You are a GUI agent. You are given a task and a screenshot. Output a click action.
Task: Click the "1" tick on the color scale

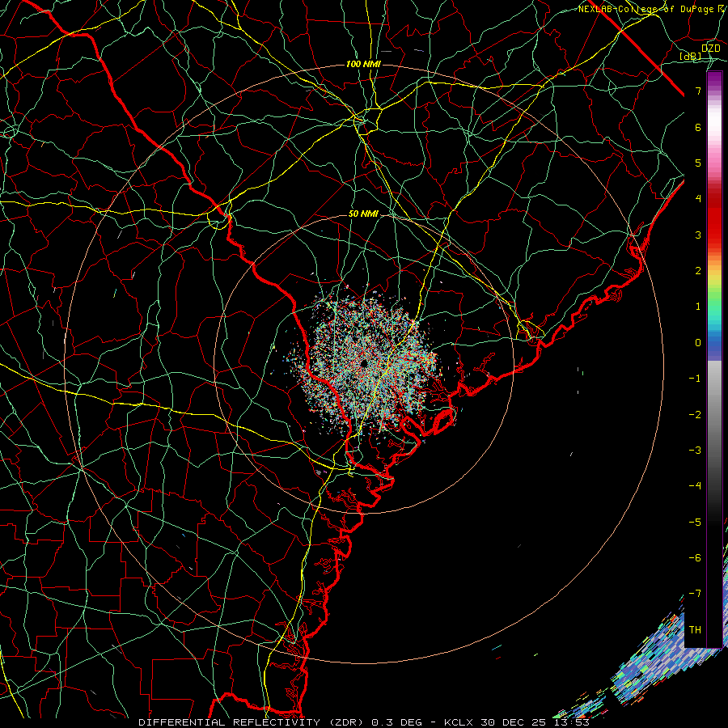[x=698, y=307]
